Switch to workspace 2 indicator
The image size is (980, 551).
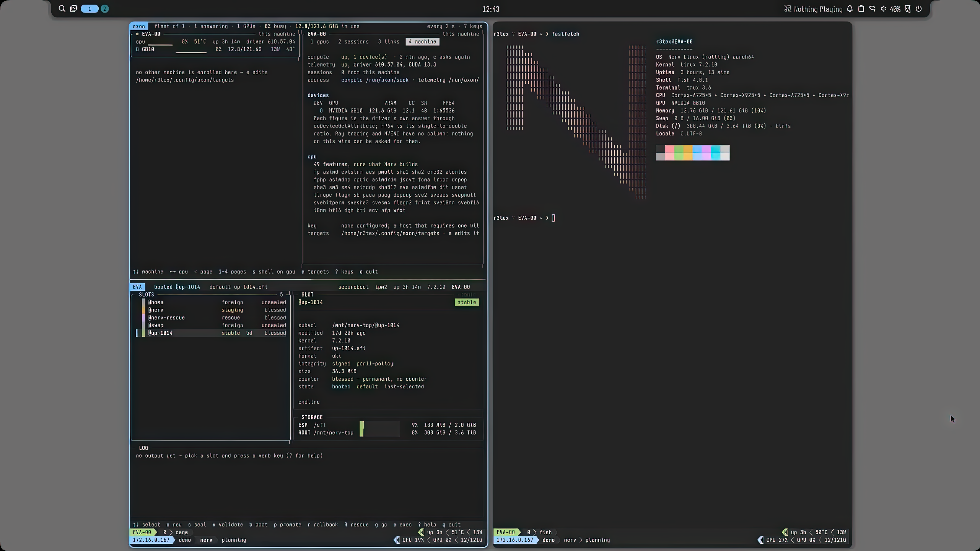pos(105,9)
